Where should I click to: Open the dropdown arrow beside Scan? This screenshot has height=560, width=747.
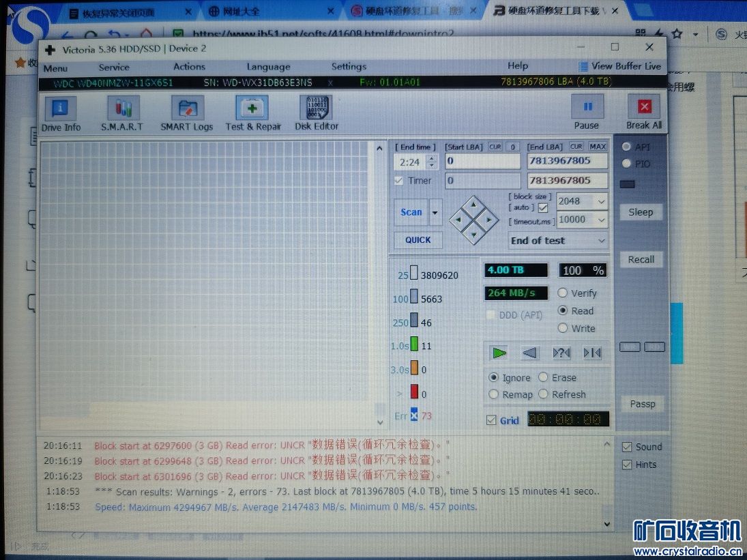pos(435,212)
